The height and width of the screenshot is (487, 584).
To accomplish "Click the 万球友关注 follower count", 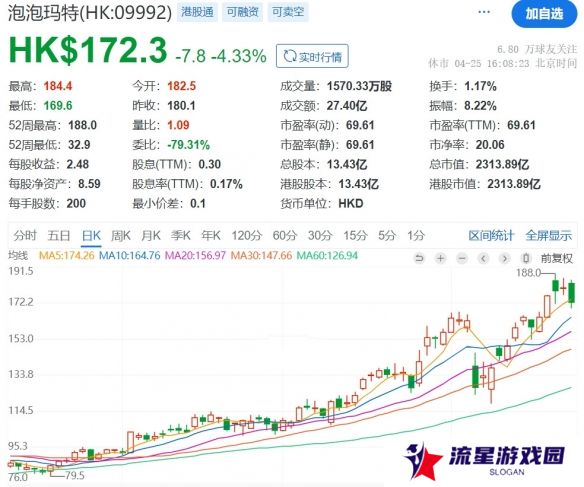I will pos(537,49).
